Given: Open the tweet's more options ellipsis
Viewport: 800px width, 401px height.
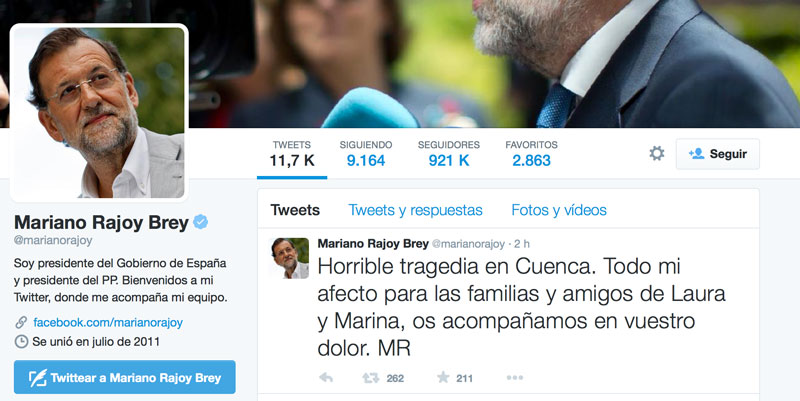Looking at the screenshot, I should tap(514, 378).
